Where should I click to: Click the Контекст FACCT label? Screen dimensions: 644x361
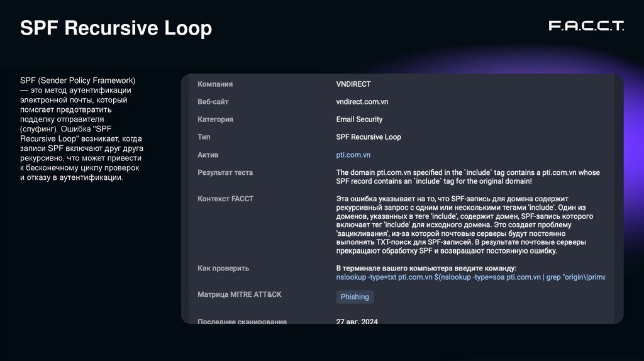(225, 199)
